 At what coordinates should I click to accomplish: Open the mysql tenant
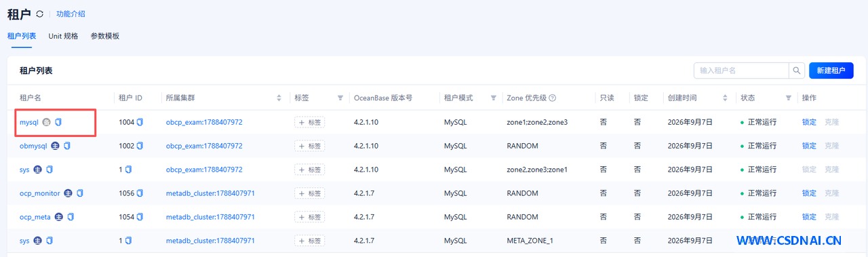click(29, 122)
